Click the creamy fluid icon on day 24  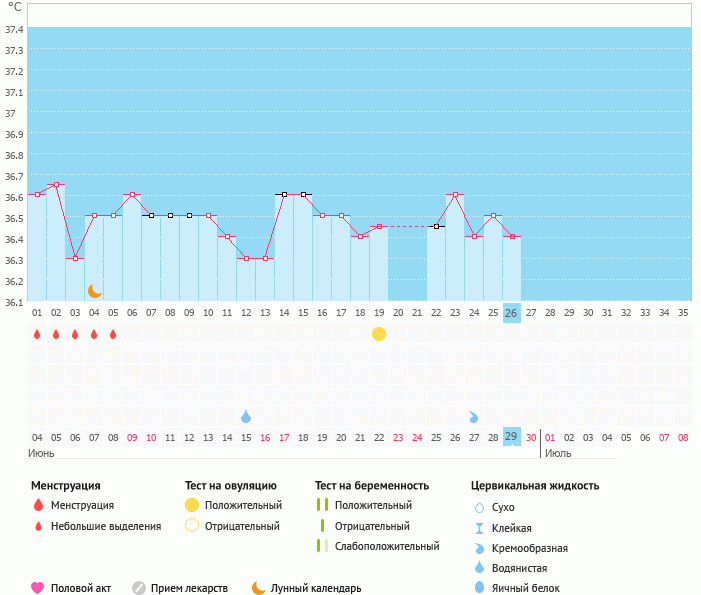(474, 416)
